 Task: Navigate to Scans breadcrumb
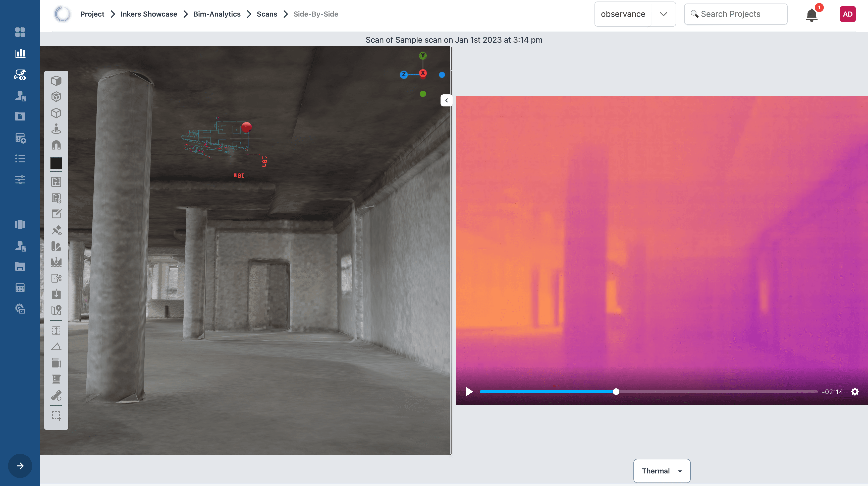[266, 14]
